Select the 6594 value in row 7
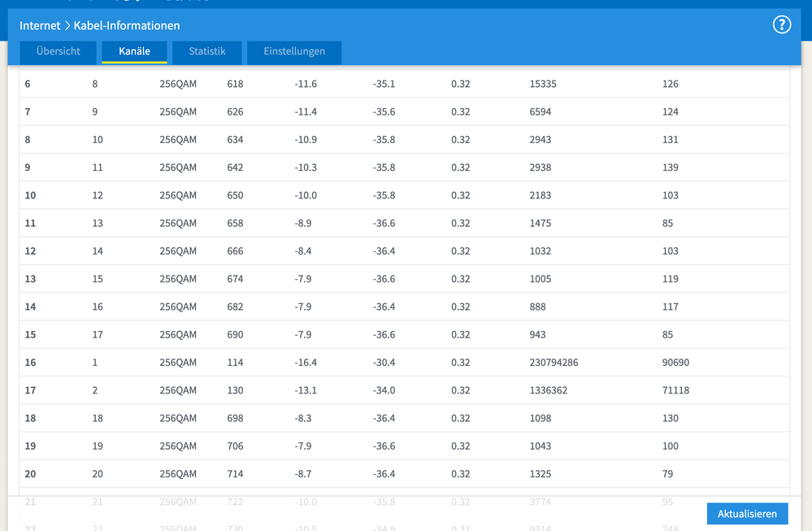Viewport: 812px width, 531px height. 540,111
